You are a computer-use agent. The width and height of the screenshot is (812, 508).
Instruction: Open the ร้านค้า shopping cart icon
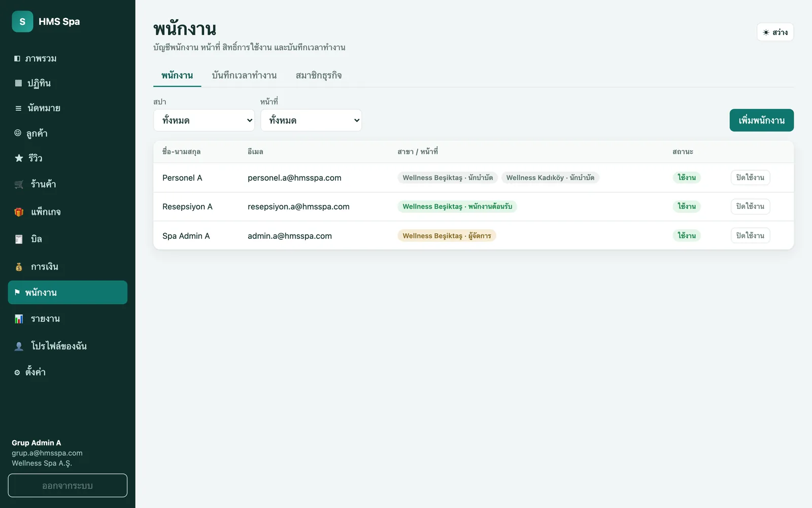pyautogui.click(x=19, y=184)
